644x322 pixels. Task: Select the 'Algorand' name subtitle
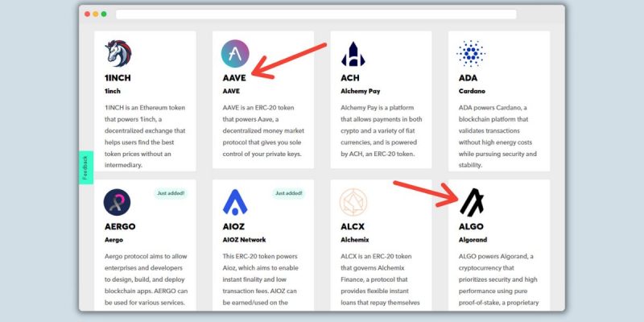point(473,240)
